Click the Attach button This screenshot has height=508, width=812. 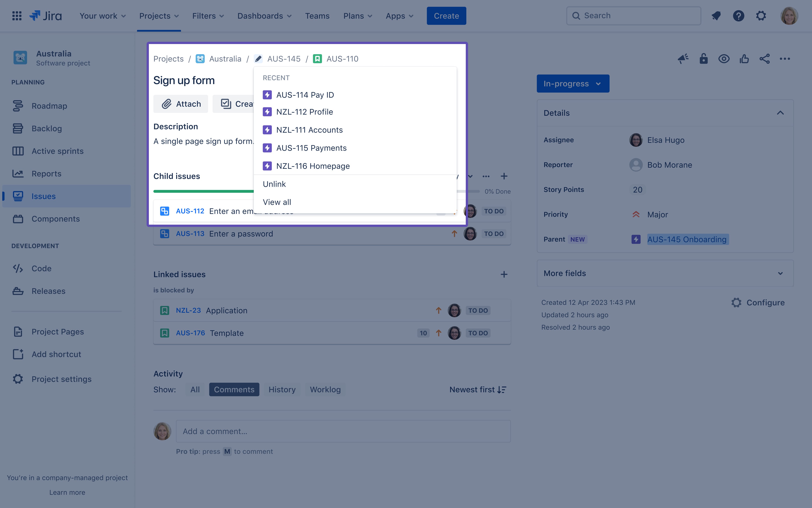pyautogui.click(x=181, y=104)
